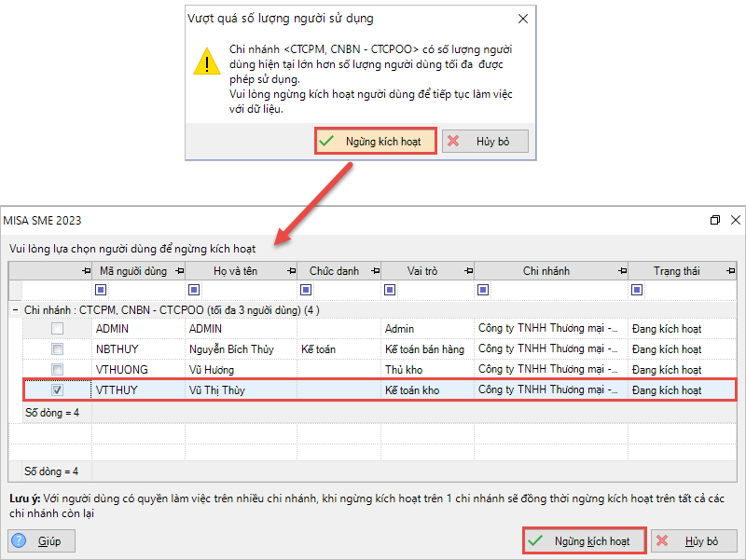Click Ngừng kích hoạt at the bottom
Screen dimensions: 746x560
point(582,540)
